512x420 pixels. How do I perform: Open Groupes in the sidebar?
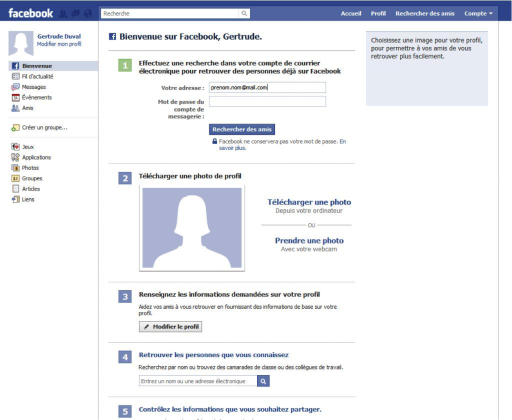pos(32,178)
